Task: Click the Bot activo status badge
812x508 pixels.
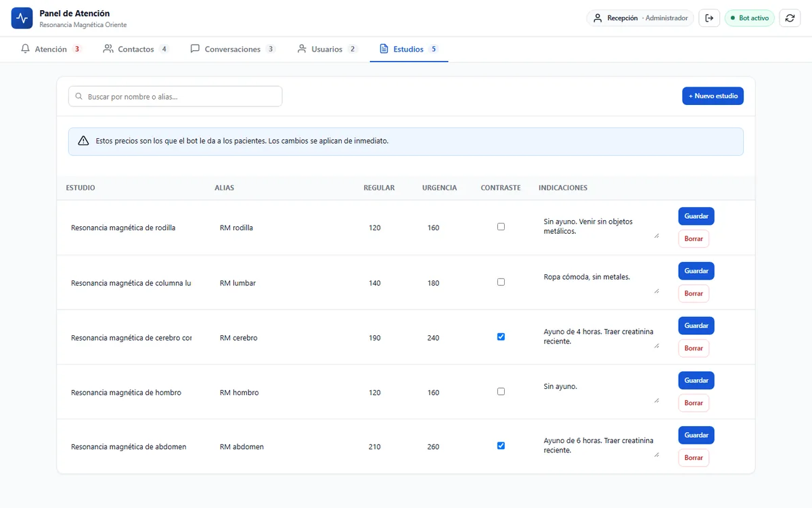Action: point(749,18)
